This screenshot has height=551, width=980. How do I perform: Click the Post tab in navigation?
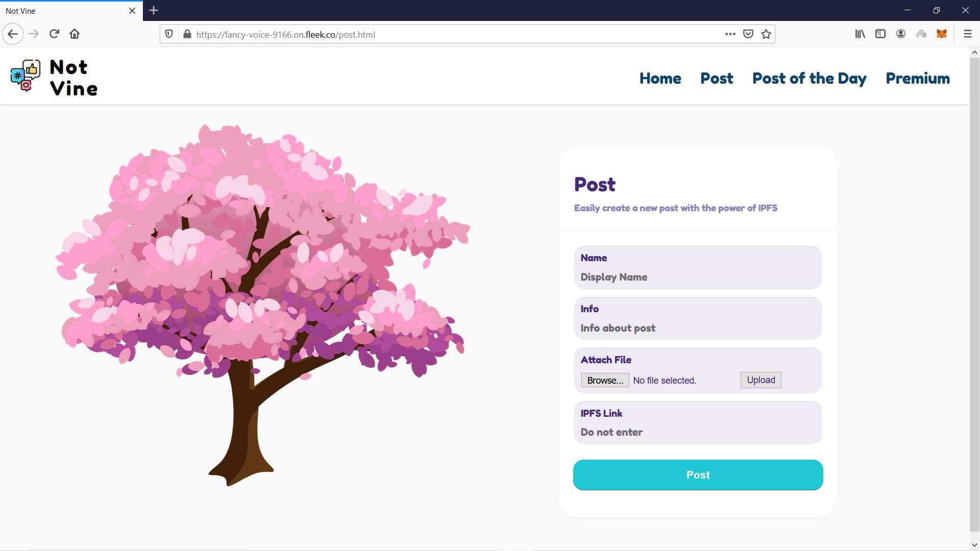coord(717,79)
